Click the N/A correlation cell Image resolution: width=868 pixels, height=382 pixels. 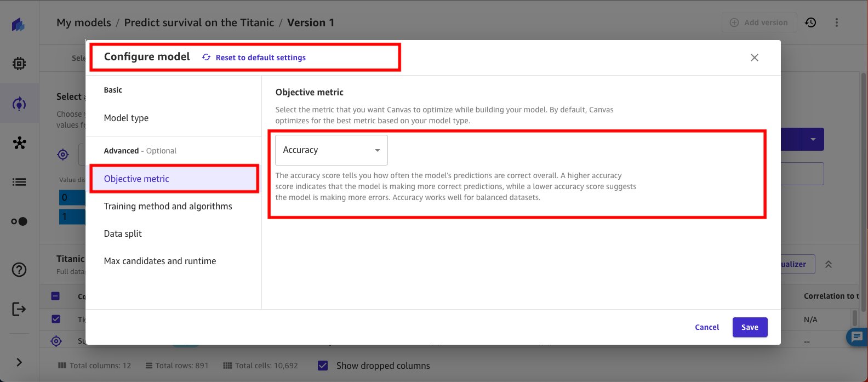click(x=810, y=320)
